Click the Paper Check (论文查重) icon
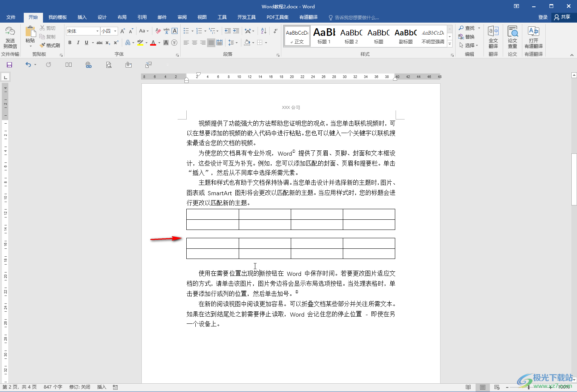Image resolution: width=577 pixels, height=392 pixels. click(x=513, y=37)
